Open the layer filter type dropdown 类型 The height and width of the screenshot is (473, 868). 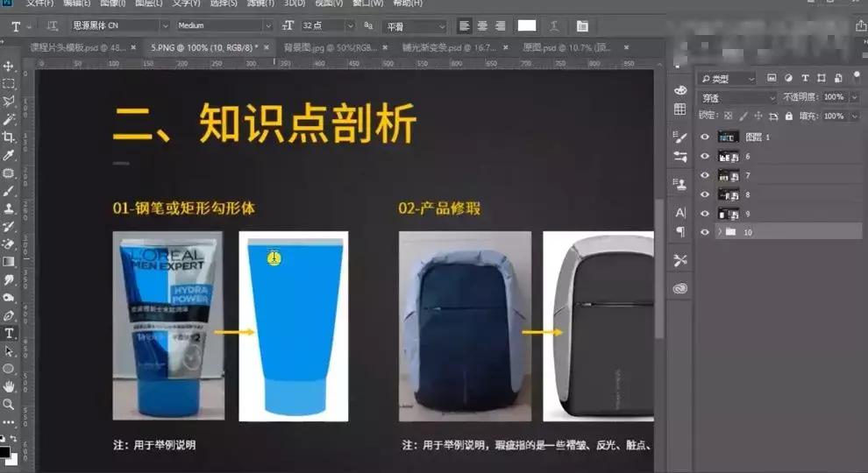coord(727,79)
